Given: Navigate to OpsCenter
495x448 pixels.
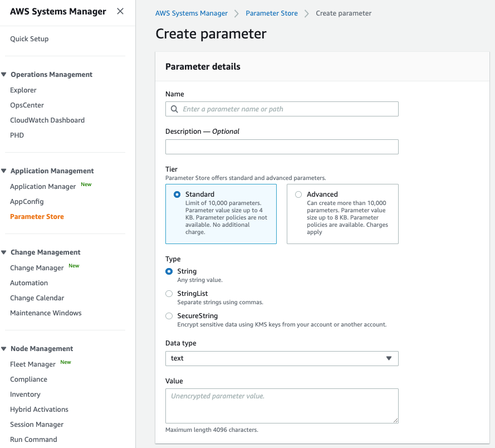Looking at the screenshot, I should pyautogui.click(x=27, y=105).
